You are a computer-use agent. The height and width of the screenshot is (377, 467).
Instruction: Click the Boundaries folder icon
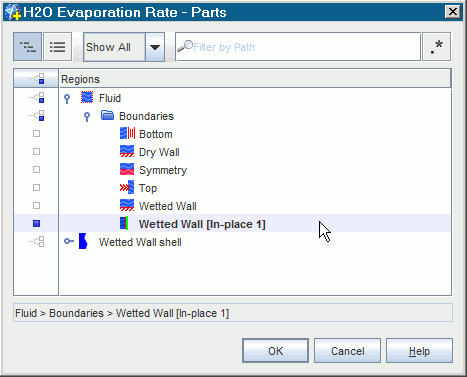tap(107, 116)
